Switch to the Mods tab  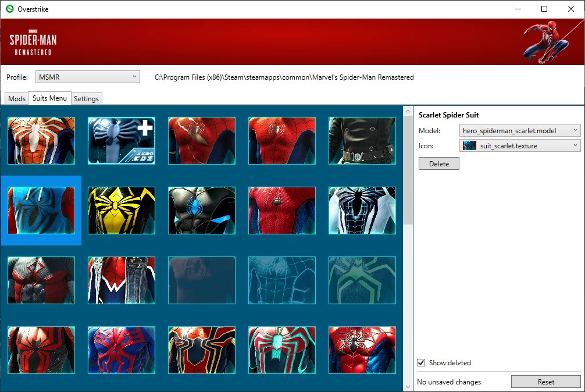coord(17,98)
